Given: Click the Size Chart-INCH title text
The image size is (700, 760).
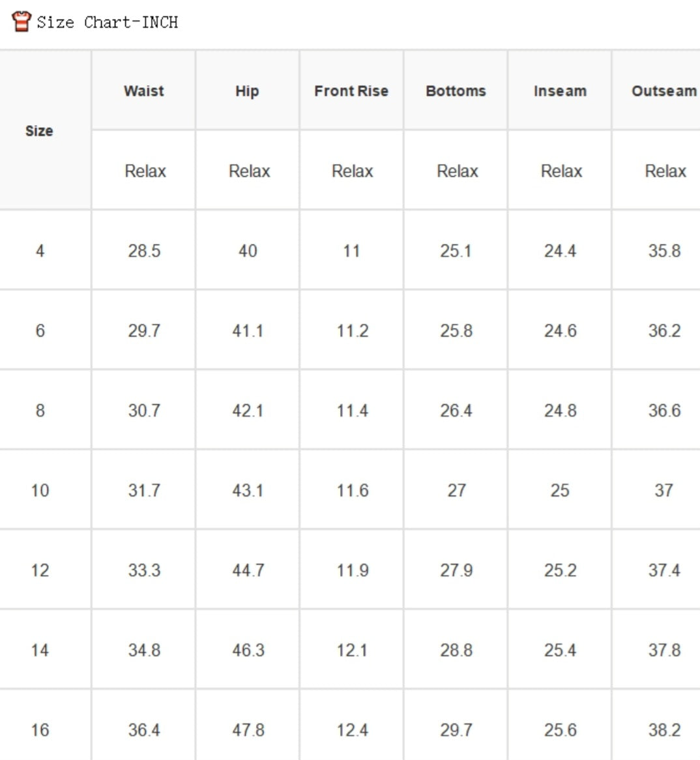Looking at the screenshot, I should pyautogui.click(x=108, y=22).
